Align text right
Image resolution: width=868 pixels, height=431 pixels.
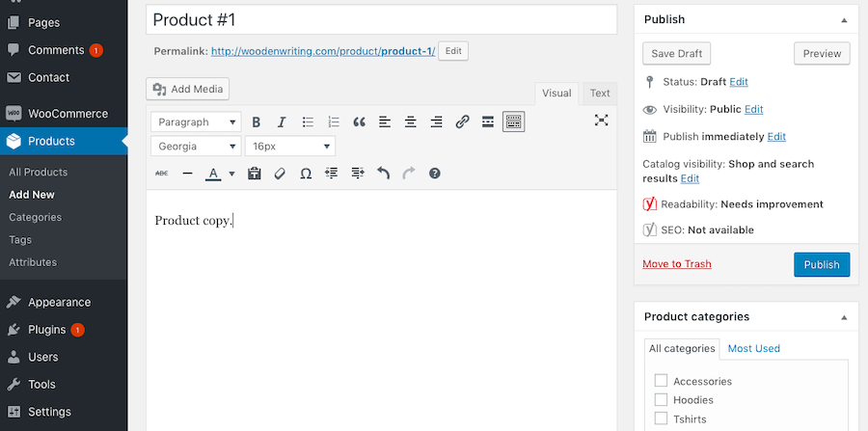(x=436, y=121)
